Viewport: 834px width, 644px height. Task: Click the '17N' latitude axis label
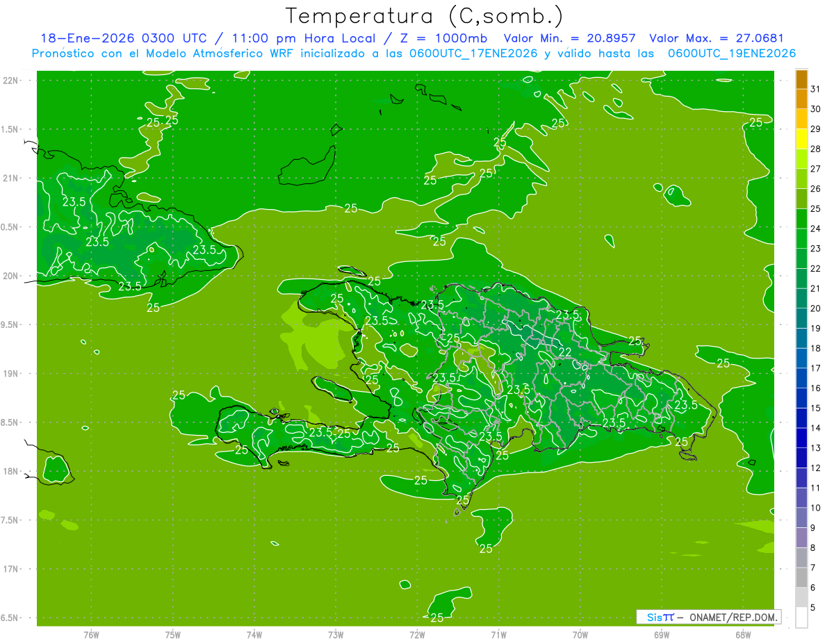point(10,570)
